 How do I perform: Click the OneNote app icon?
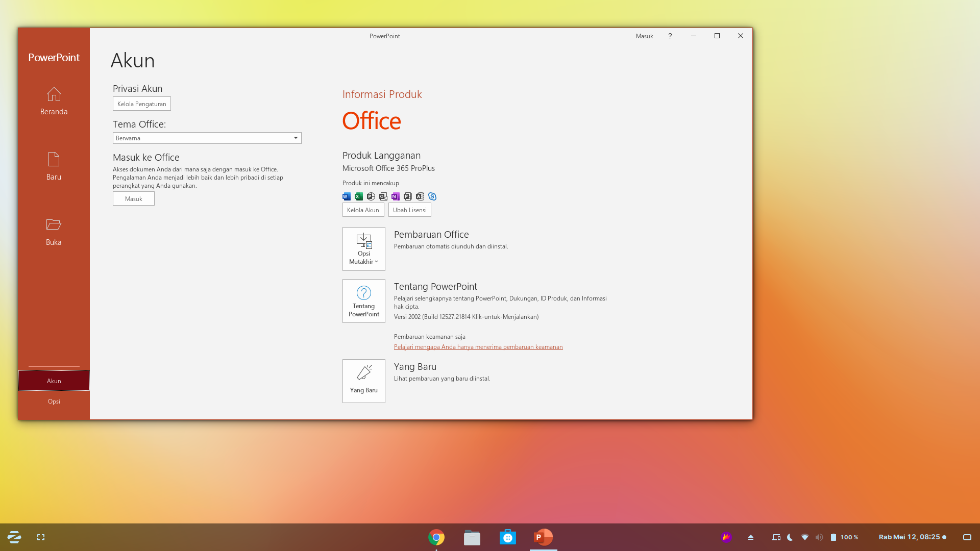pos(396,196)
